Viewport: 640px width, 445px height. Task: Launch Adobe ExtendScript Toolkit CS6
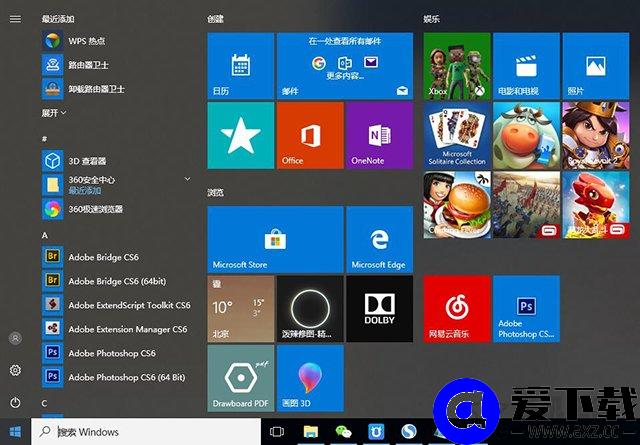coord(116,305)
